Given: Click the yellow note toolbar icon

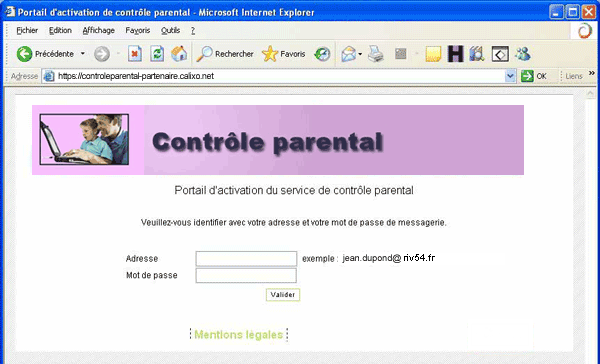Looking at the screenshot, I should pyautogui.click(x=433, y=54).
